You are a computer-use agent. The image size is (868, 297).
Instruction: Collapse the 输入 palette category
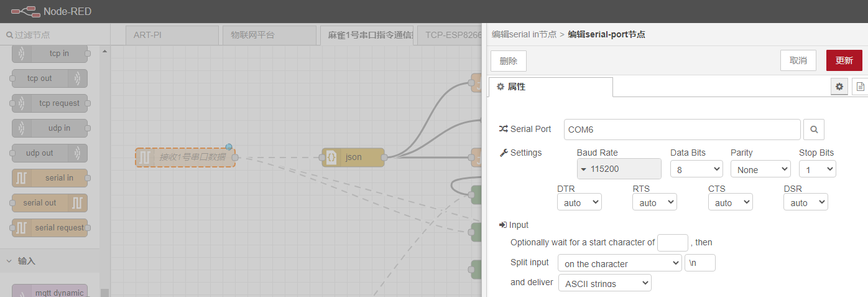click(50, 261)
